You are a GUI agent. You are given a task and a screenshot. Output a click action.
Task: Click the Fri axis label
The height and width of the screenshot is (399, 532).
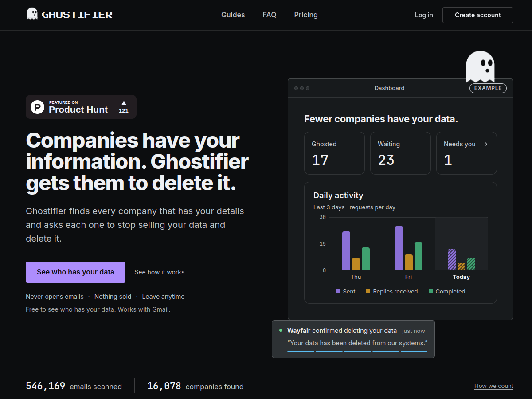click(408, 277)
